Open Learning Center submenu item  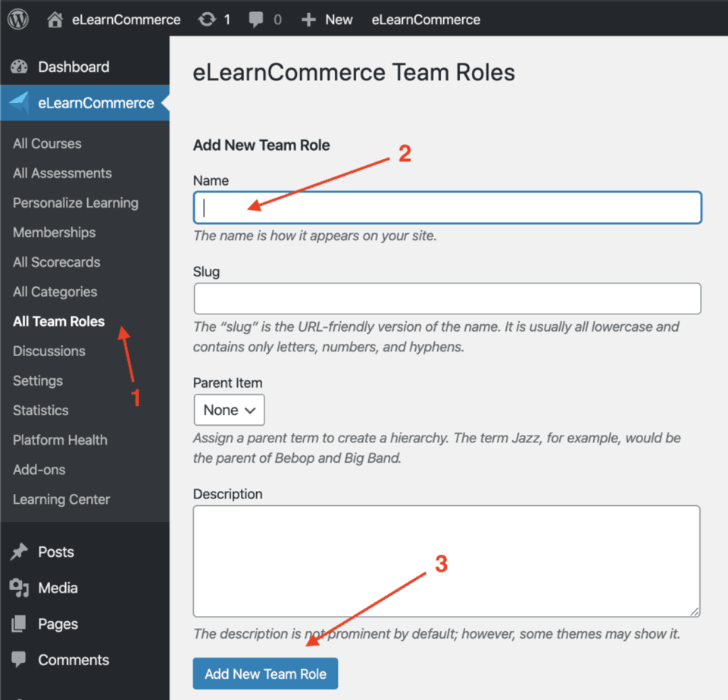pos(62,500)
